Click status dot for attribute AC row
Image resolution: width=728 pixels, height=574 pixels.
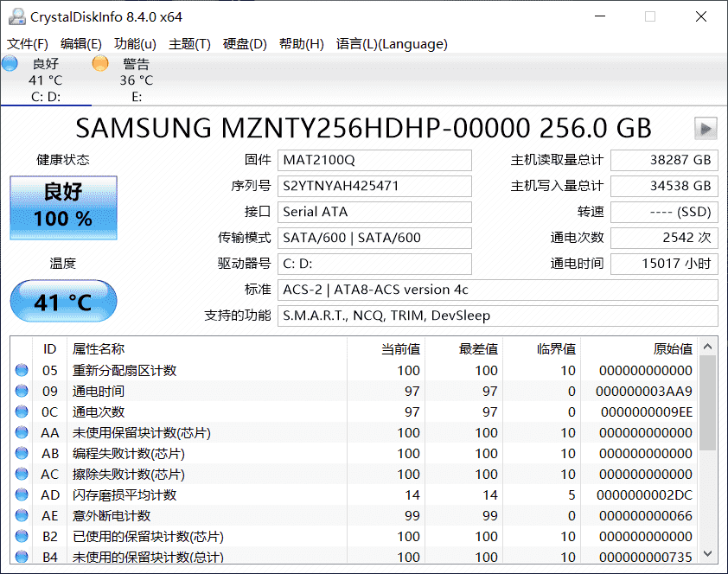click(22, 474)
